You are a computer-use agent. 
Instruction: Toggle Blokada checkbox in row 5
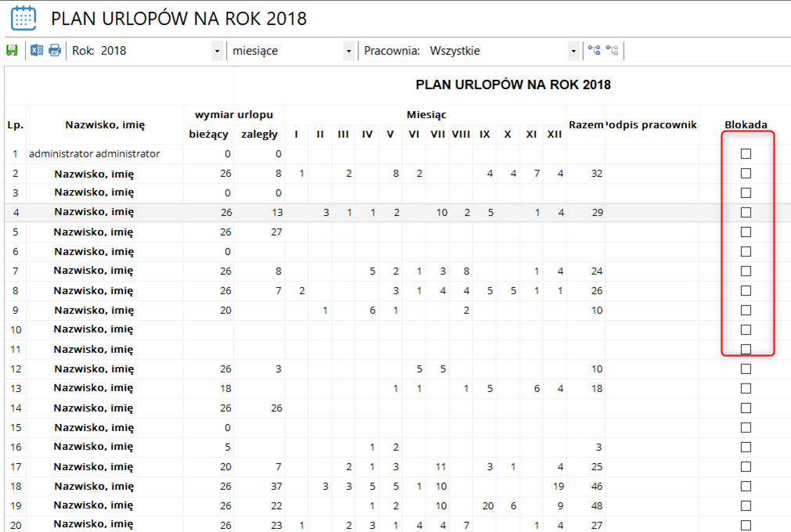(x=746, y=232)
